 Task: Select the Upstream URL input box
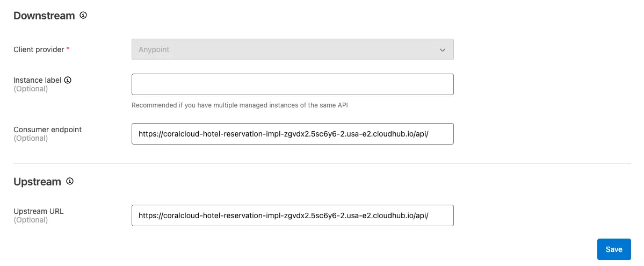click(x=292, y=215)
